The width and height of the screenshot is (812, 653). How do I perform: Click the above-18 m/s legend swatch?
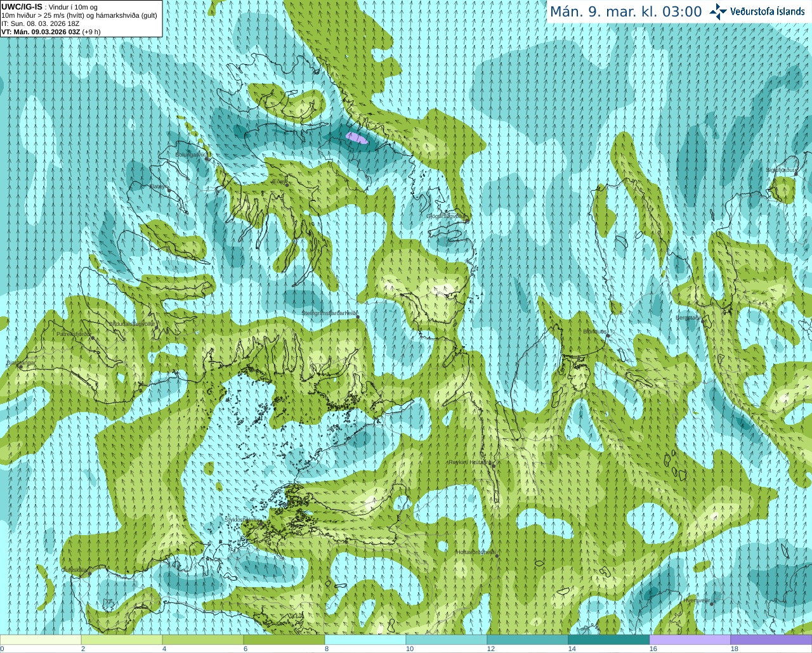(x=771, y=640)
